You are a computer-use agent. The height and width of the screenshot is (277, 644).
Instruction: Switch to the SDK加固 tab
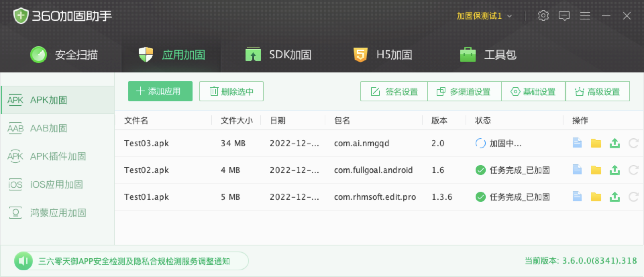click(278, 55)
